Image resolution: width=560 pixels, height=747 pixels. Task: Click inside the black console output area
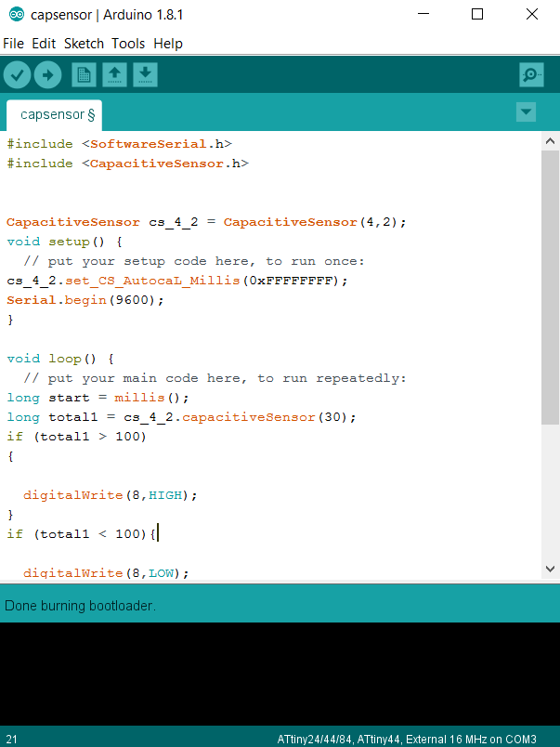tap(280, 674)
